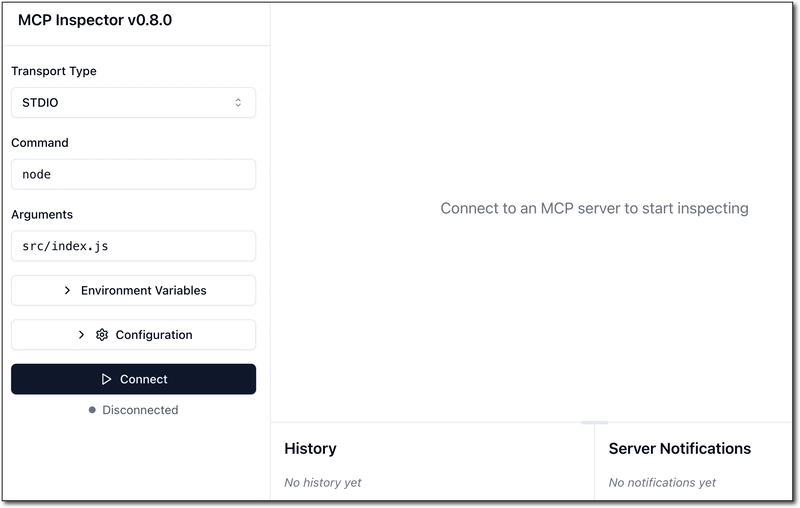Click the Server Notifications panel heading
The width and height of the screenshot is (800, 508).
click(x=680, y=448)
